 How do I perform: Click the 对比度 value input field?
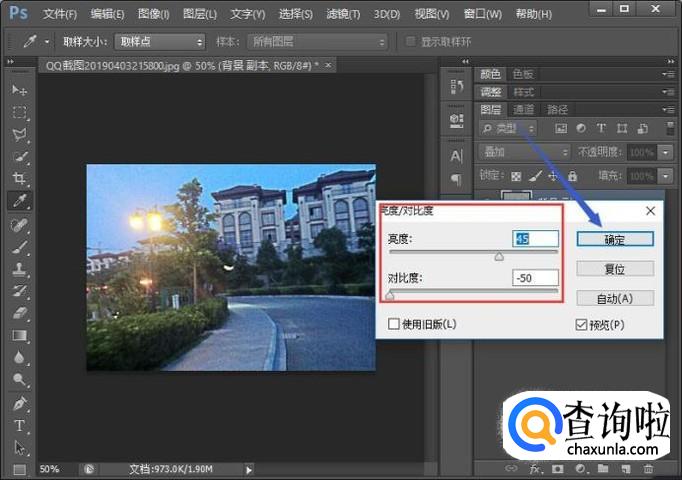534,277
